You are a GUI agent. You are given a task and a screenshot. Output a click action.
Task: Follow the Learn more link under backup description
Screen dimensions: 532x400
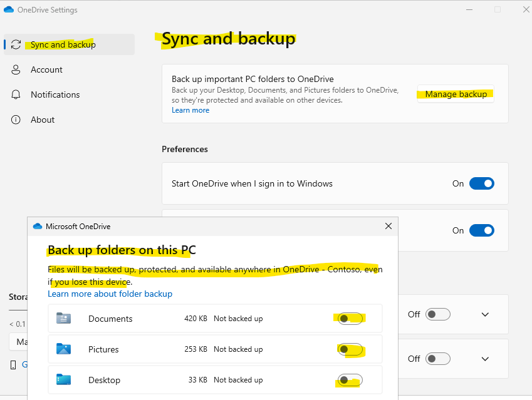(x=190, y=110)
